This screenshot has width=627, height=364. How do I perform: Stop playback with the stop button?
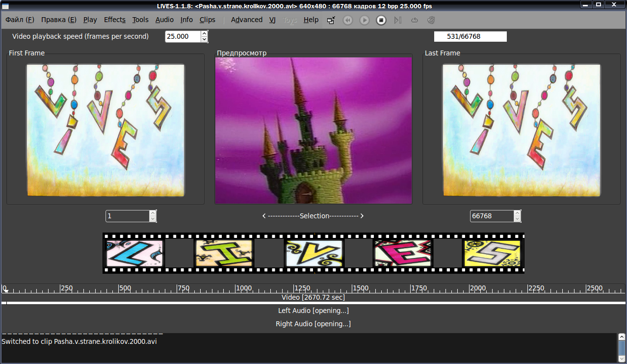[381, 20]
